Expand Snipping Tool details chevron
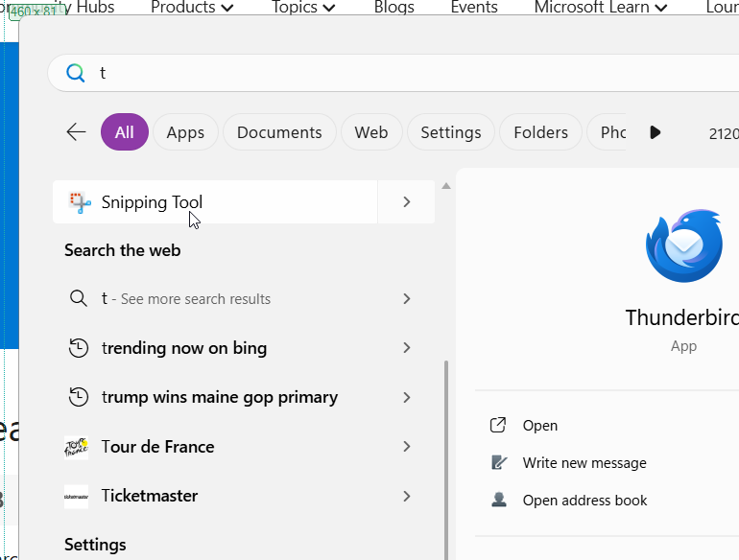Viewport: 739px width, 560px height. click(406, 202)
